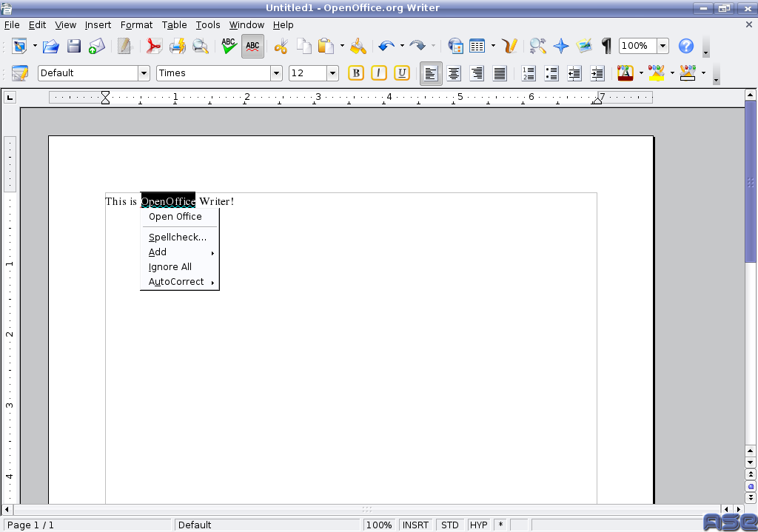Toggle Italic formatting
The height and width of the screenshot is (532, 758).
tap(378, 73)
